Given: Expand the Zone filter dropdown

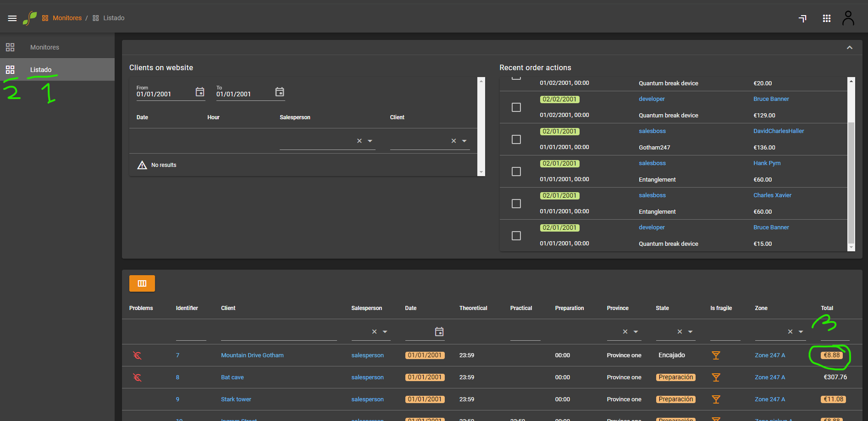Looking at the screenshot, I should pos(801,332).
